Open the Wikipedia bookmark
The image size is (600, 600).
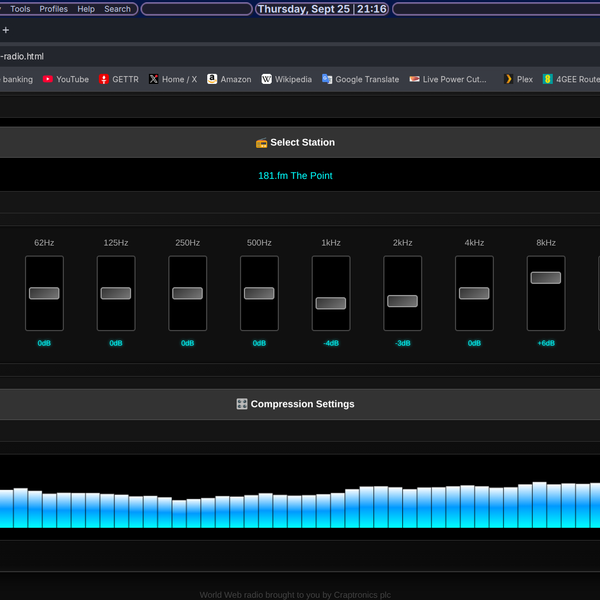coord(286,79)
